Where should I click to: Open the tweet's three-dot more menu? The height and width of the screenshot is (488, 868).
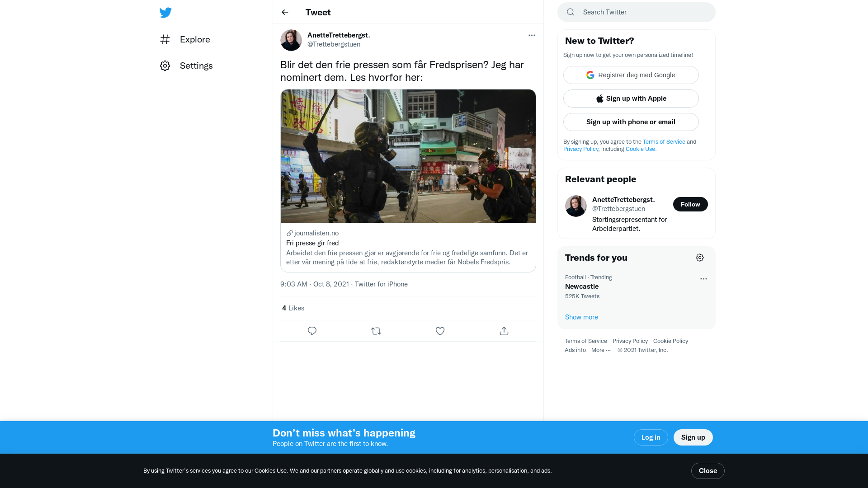pos(532,35)
